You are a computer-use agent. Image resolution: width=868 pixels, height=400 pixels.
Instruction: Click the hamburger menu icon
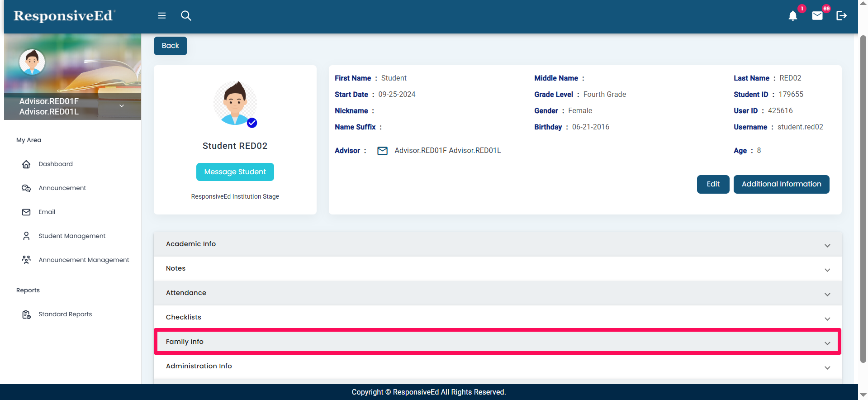[x=161, y=16]
